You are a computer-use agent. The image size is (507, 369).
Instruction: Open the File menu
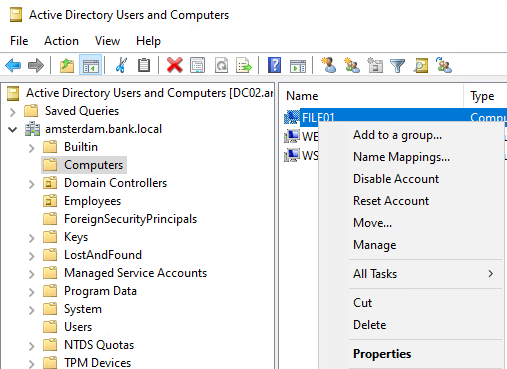[19, 41]
